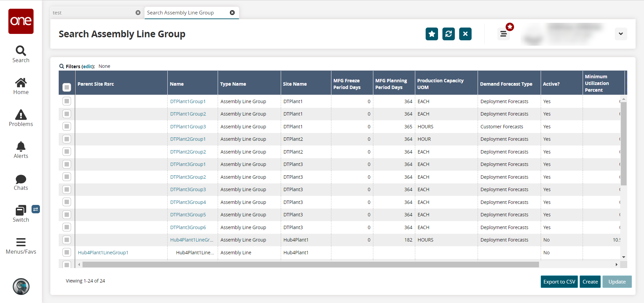
Task: Select the header select-all checkbox
Action: pos(67,87)
